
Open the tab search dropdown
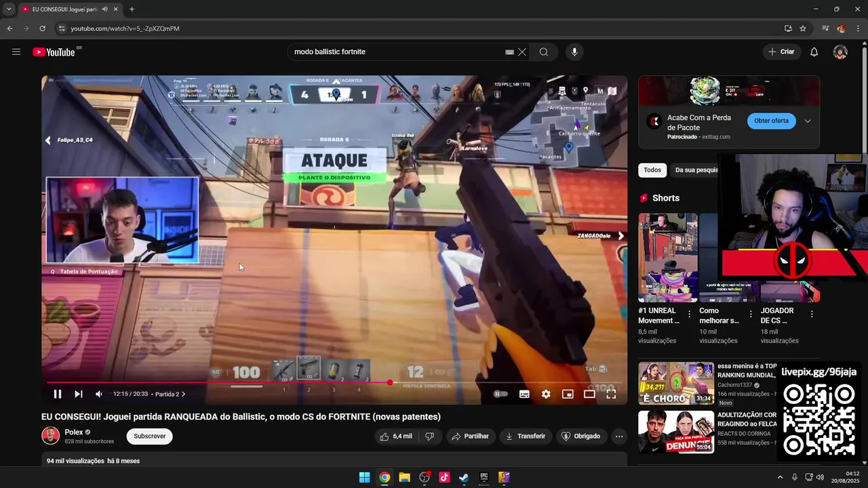coord(9,9)
